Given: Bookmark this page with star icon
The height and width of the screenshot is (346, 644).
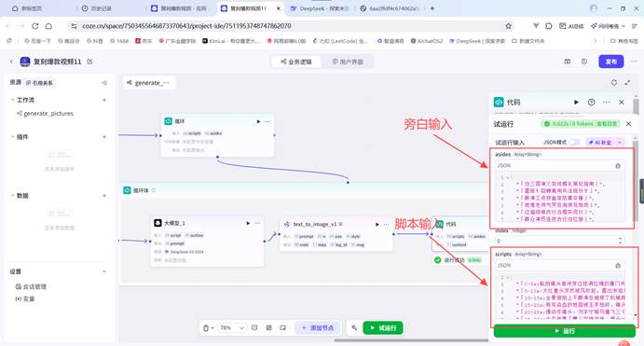Looking at the screenshot, I should (509, 26).
